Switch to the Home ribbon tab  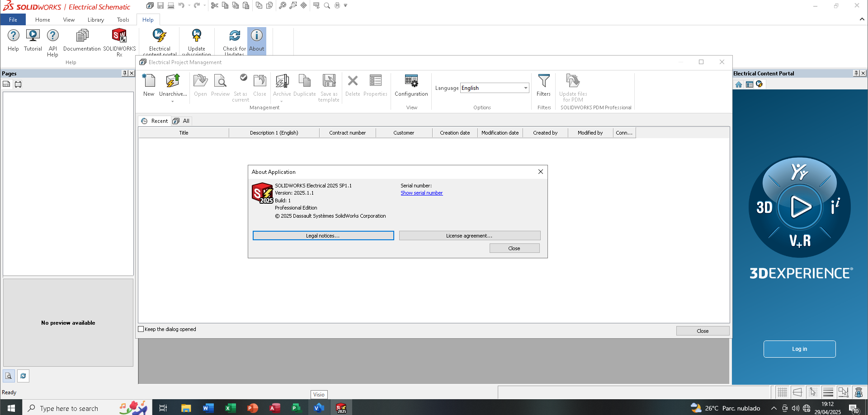pyautogui.click(x=42, y=19)
